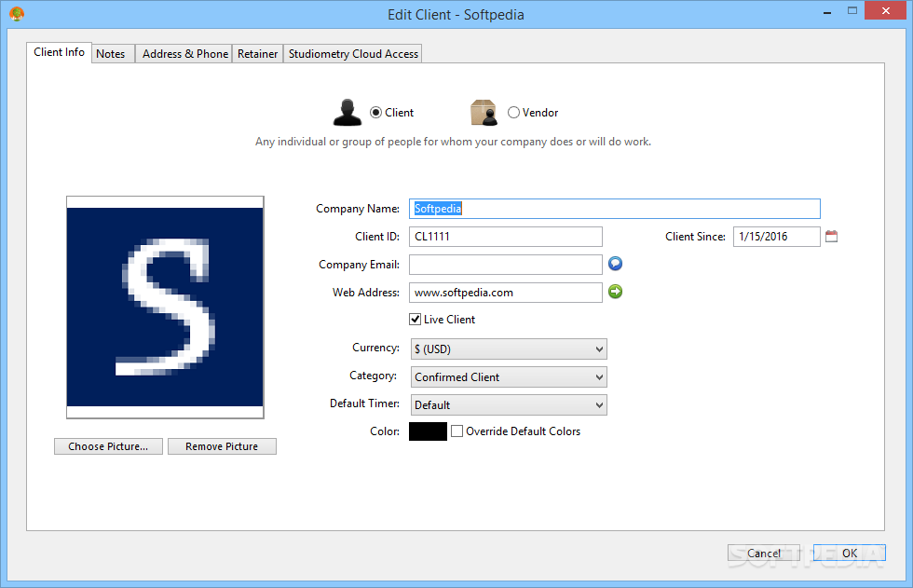Maximize the Edit Client window
The width and height of the screenshot is (913, 588).
852,11
